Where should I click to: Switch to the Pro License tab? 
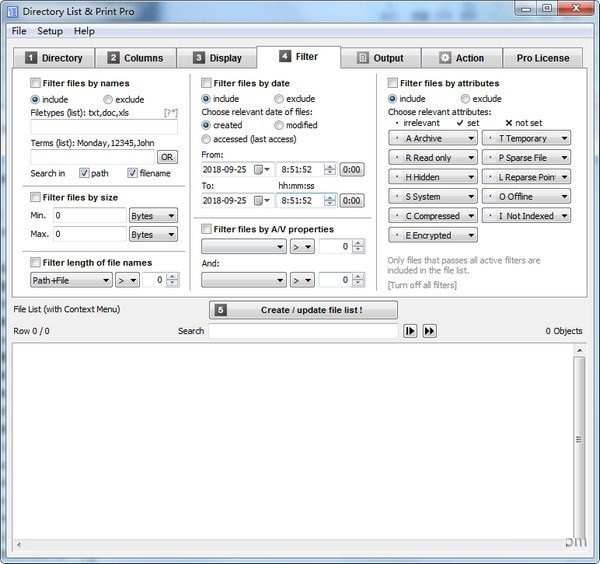[543, 58]
